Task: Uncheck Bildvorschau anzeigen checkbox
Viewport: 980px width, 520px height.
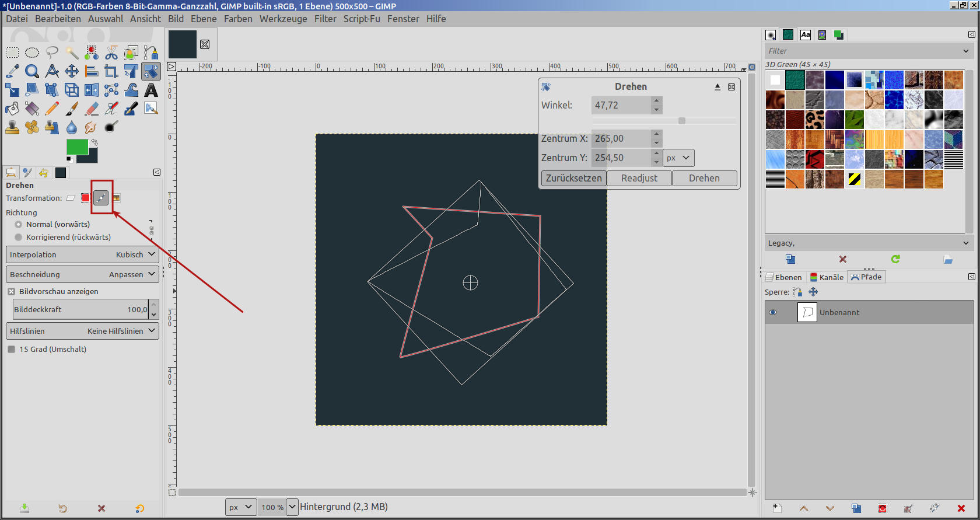Action: point(11,291)
